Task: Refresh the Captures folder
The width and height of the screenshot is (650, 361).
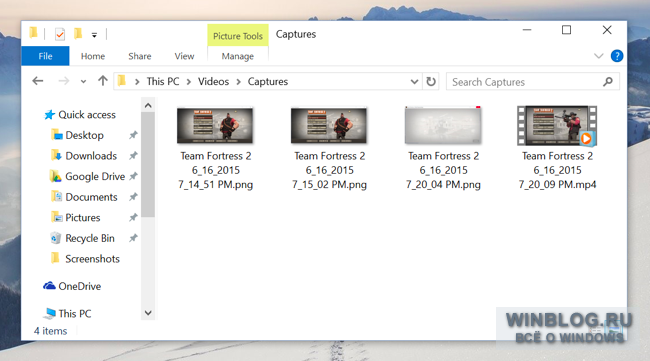Action: tap(431, 81)
